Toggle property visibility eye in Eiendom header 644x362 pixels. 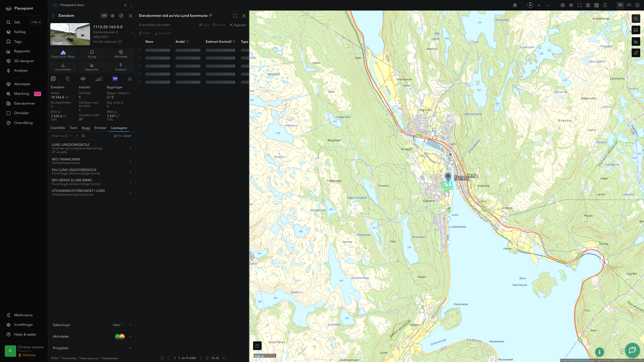[x=112, y=16]
